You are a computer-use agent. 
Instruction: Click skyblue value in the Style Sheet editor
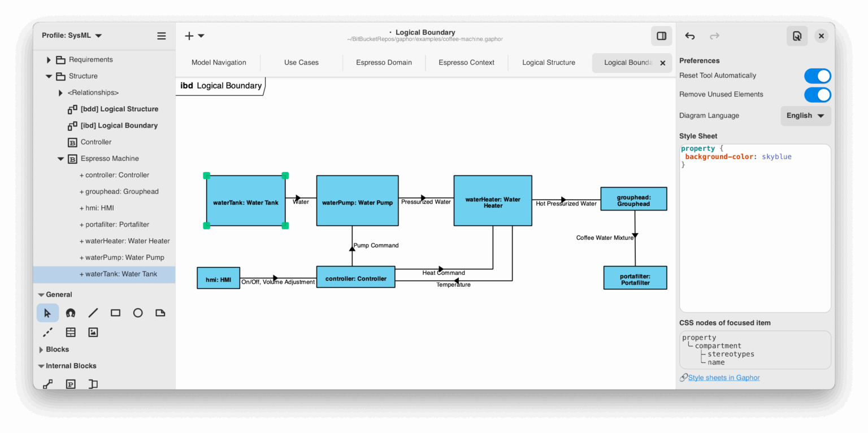(x=776, y=156)
